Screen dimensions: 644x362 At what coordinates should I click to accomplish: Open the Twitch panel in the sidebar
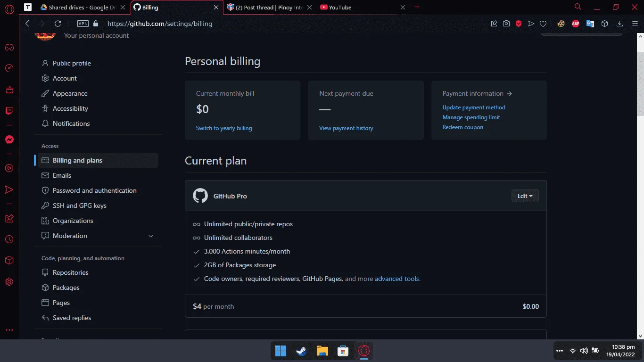click(x=9, y=111)
